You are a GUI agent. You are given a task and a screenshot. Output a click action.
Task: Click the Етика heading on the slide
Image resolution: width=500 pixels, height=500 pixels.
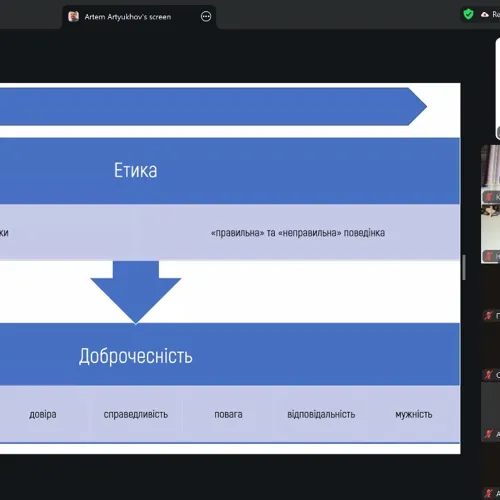(x=135, y=170)
